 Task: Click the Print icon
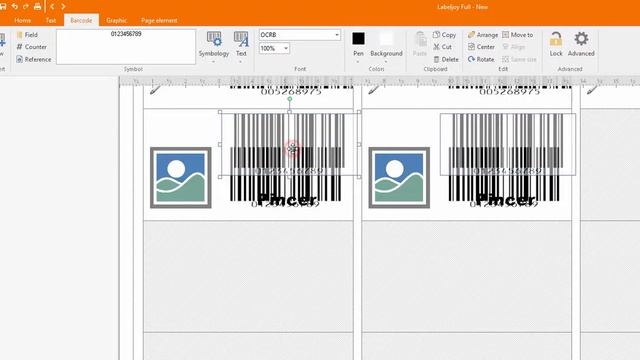(x=37, y=7)
